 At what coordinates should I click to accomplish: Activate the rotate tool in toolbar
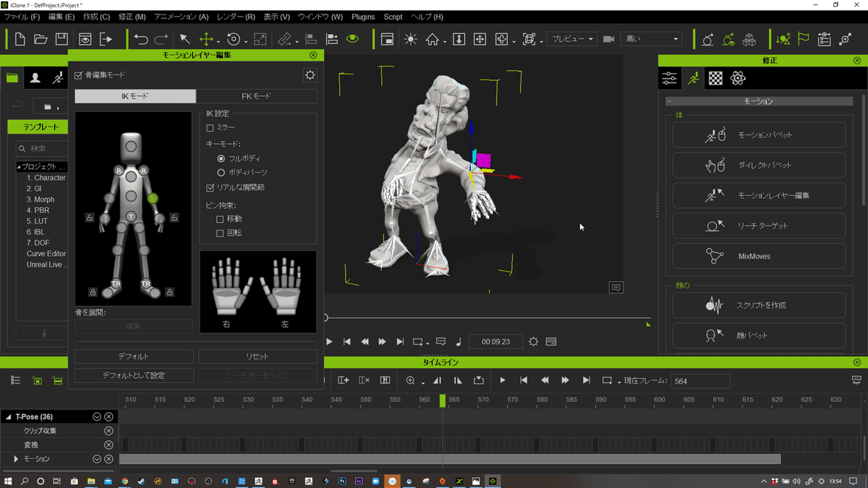click(234, 39)
